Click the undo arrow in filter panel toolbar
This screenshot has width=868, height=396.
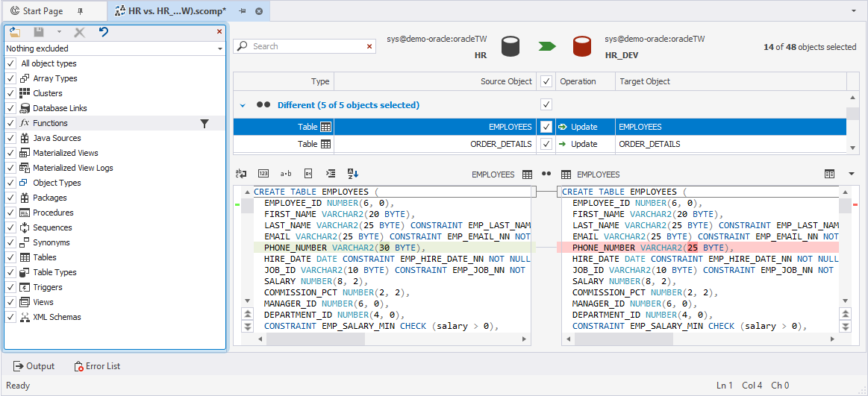click(104, 32)
